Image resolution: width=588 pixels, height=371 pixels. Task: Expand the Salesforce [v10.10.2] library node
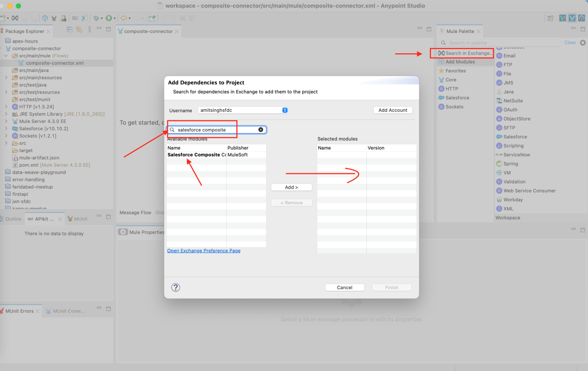[x=6, y=129]
